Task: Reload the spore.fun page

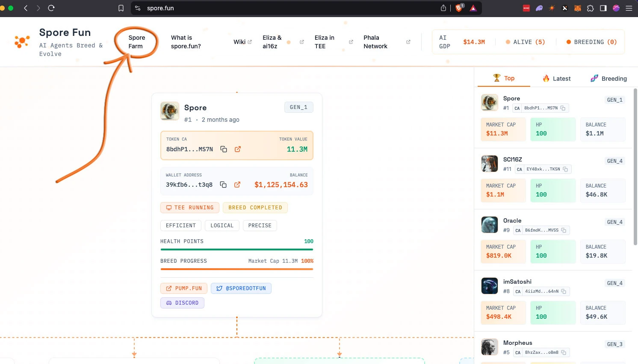Action: coord(51,8)
